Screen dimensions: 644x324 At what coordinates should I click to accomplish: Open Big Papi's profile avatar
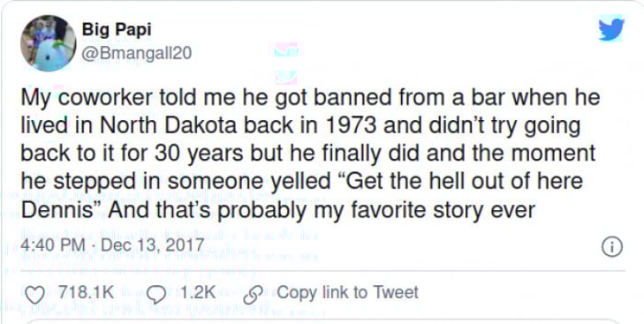[x=48, y=43]
